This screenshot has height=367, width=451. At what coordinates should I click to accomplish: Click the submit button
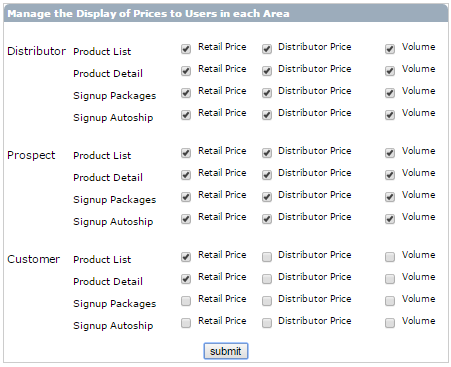tap(226, 351)
